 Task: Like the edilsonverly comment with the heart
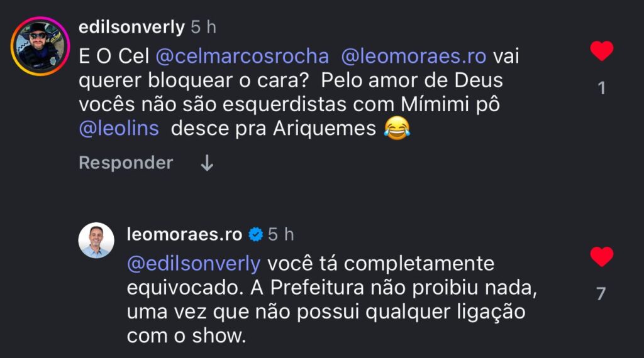[x=601, y=51]
